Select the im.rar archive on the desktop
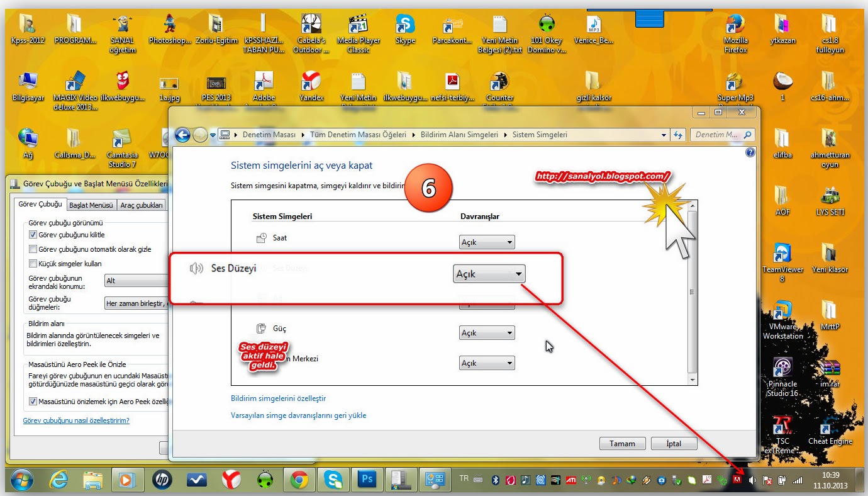The height and width of the screenshot is (496, 868). click(x=830, y=372)
